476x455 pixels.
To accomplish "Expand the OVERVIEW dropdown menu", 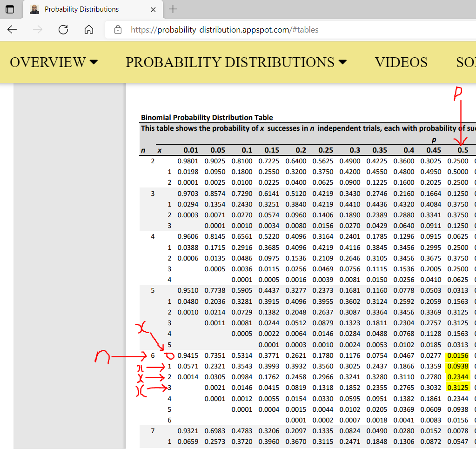I will (54, 62).
